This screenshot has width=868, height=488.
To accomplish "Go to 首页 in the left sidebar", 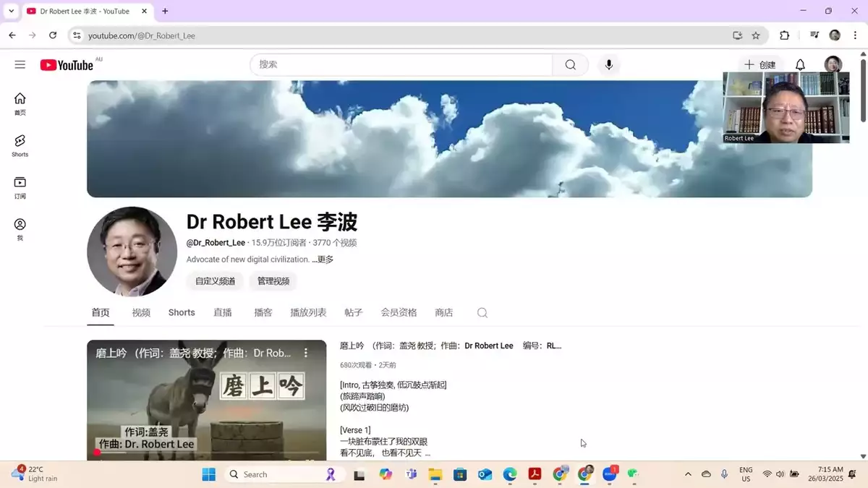I will 20,104.
